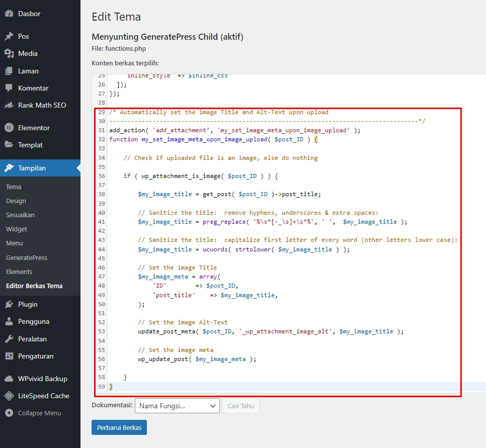Select the active Tampilan menu
The image size is (486, 448).
pyautogui.click(x=40, y=168)
